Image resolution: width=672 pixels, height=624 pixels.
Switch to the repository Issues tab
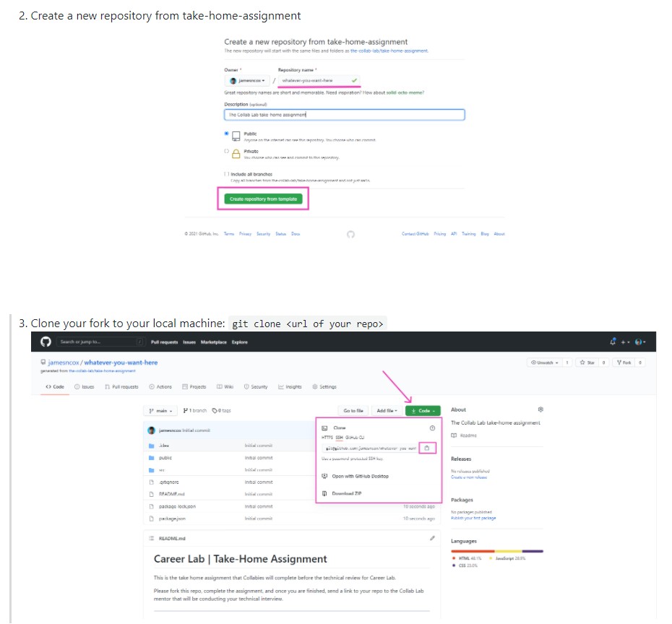(84, 386)
